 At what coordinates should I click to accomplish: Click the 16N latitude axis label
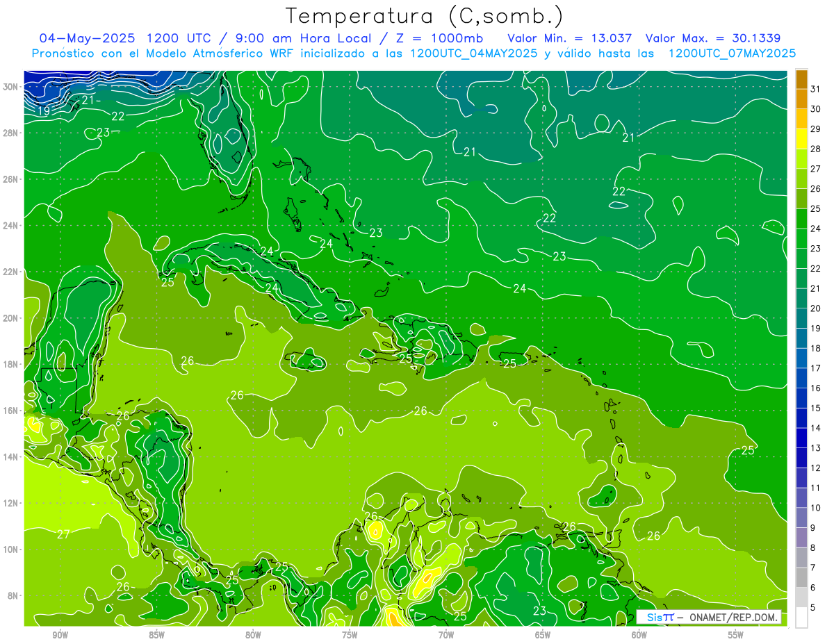pos(12,411)
